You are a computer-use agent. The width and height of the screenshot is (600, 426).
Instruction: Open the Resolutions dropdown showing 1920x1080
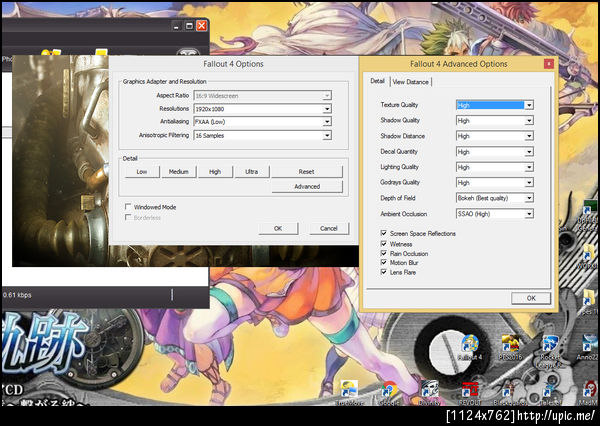pos(262,109)
